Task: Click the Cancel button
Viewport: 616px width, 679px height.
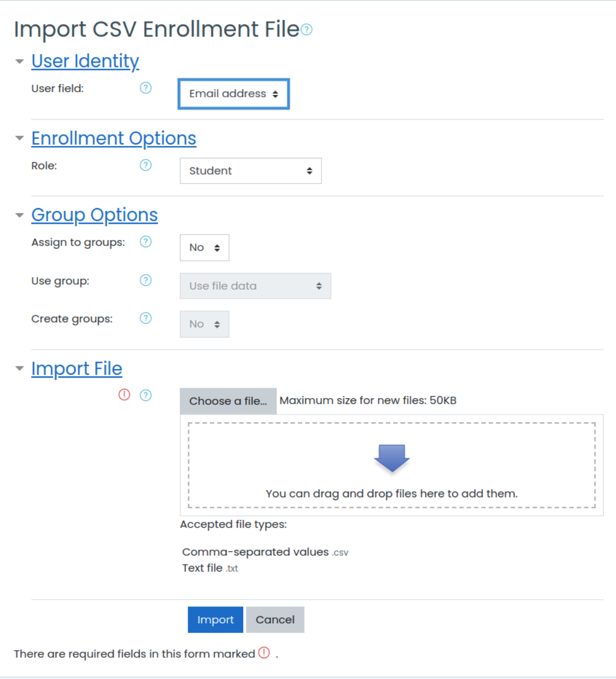Action: (275, 620)
